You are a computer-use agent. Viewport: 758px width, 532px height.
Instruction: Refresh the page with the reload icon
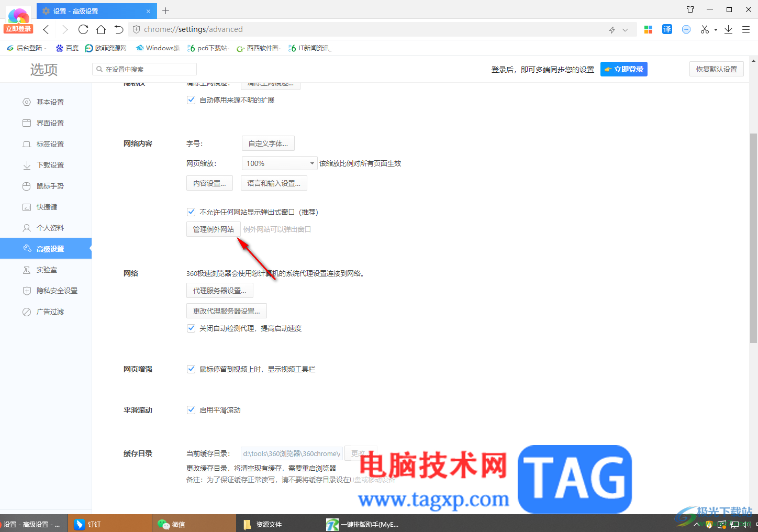click(x=83, y=29)
